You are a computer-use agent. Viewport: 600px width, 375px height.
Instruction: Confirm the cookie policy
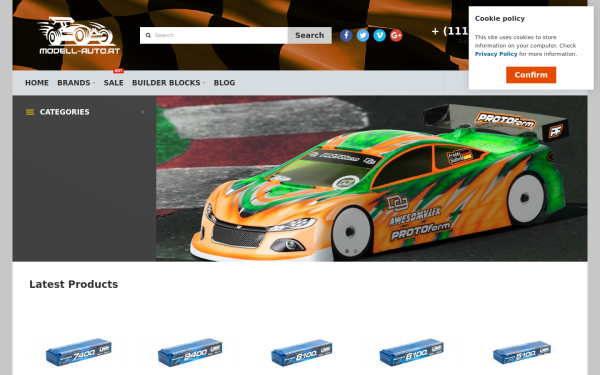[531, 75]
